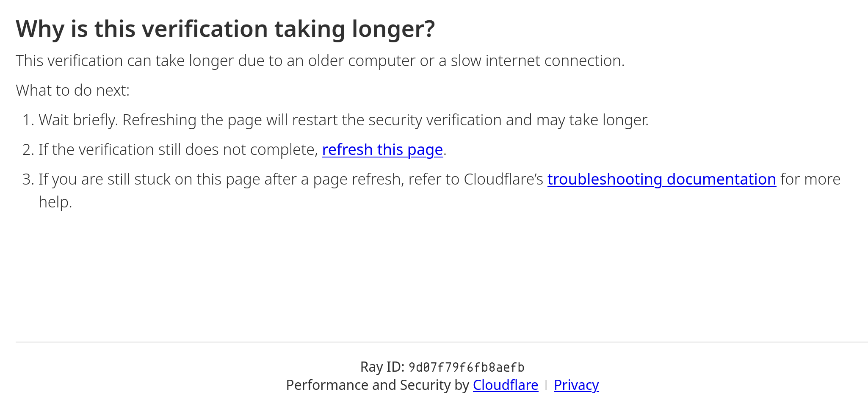Click the "What to do next:" text
The width and height of the screenshot is (868, 403).
(72, 91)
